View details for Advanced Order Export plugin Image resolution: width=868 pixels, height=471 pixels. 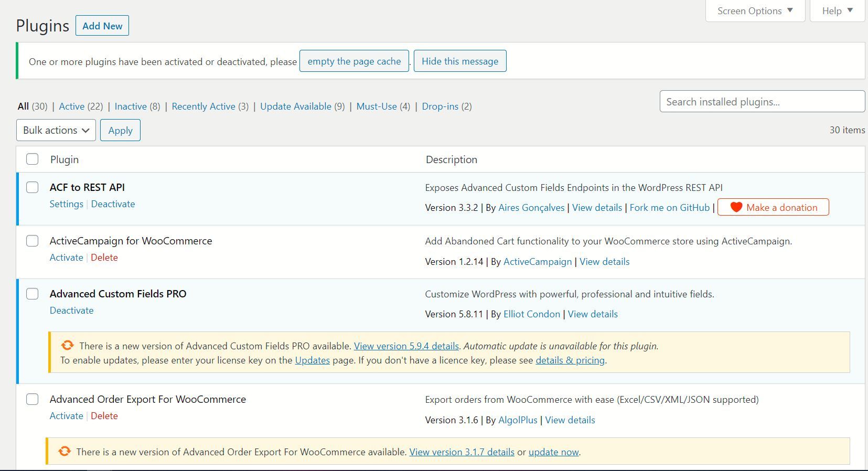click(x=570, y=420)
